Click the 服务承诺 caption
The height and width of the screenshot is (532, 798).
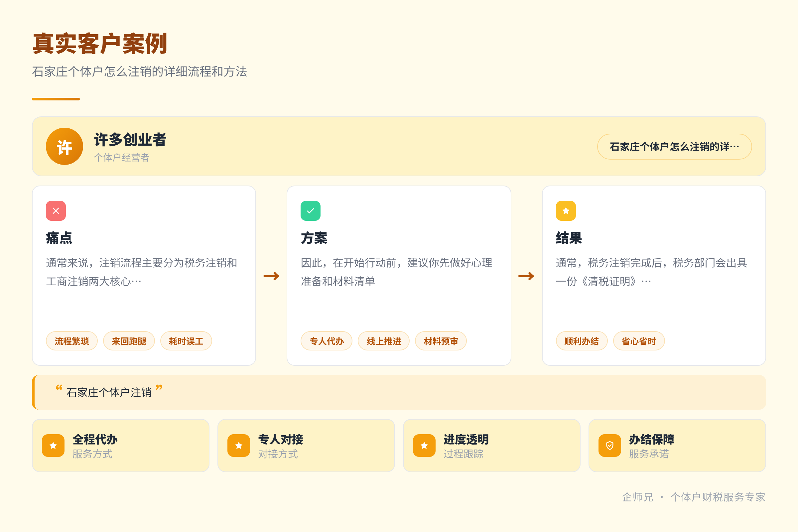click(649, 454)
